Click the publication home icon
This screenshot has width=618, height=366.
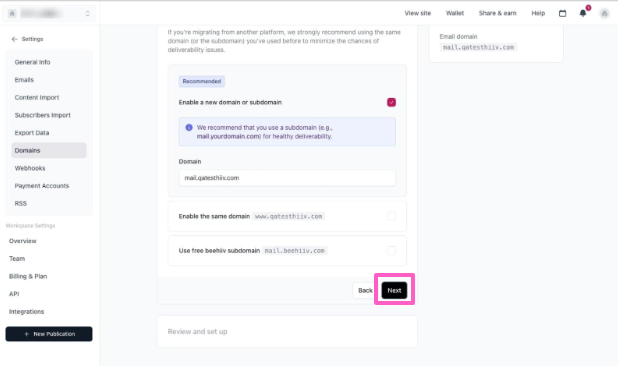(x=12, y=13)
